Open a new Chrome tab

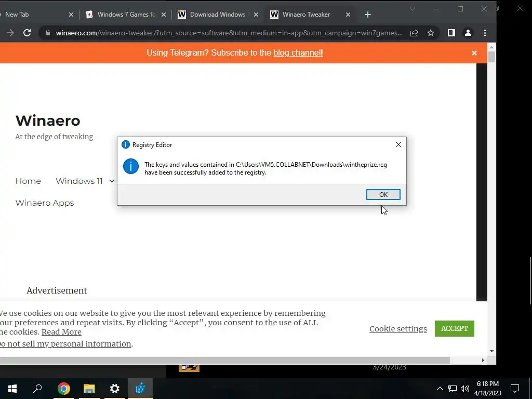[368, 15]
